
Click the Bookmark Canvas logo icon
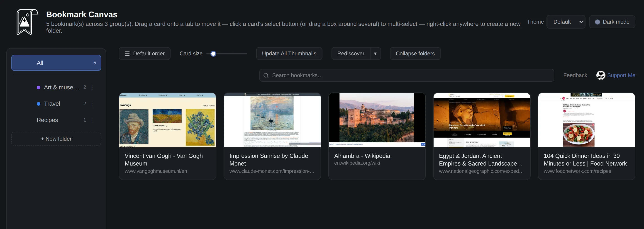[x=27, y=22]
